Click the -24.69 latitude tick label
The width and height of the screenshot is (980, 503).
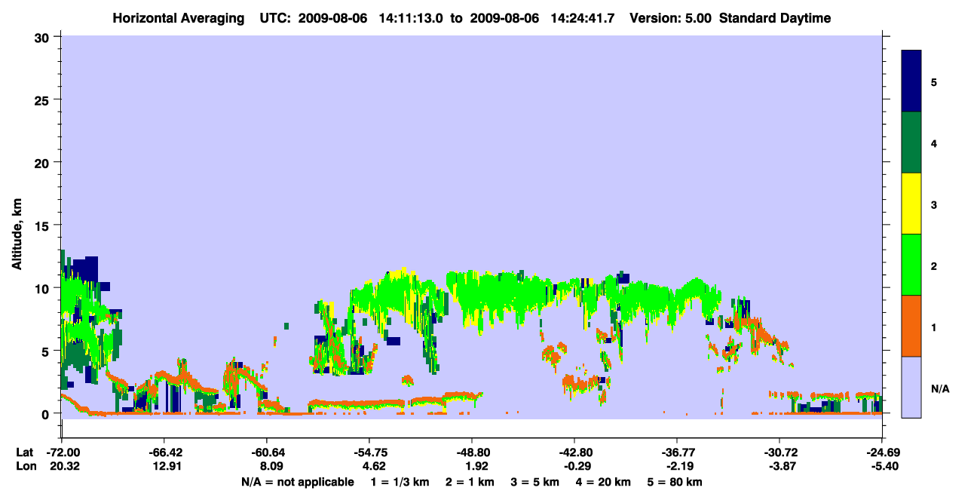[882, 452]
